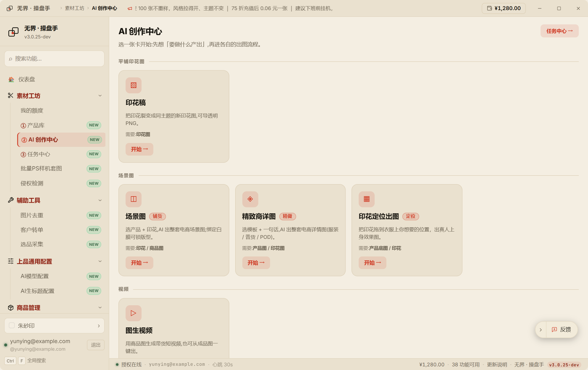Image resolution: width=588 pixels, height=370 pixels.
Task: Click the green 授权在线 status dot
Action: 117,364
